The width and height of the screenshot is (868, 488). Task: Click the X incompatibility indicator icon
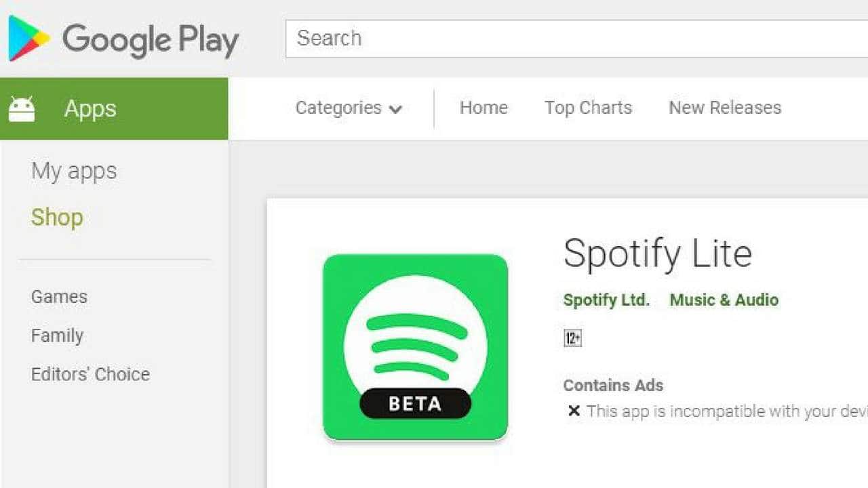pos(574,411)
